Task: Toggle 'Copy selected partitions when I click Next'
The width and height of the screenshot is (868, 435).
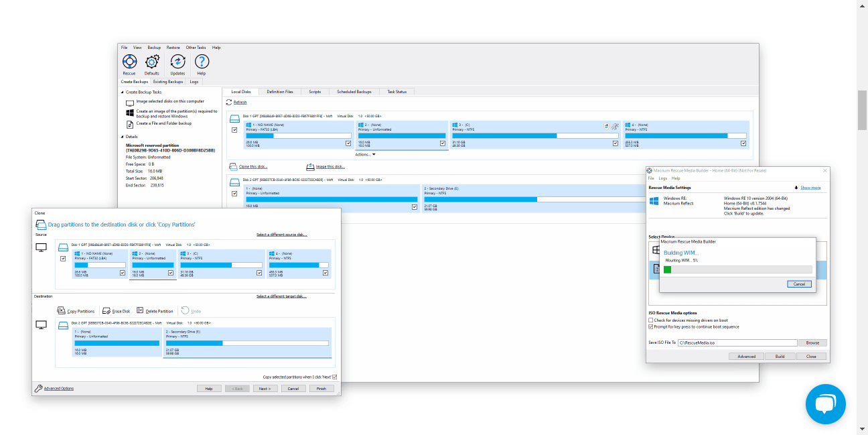Action: 335,377
